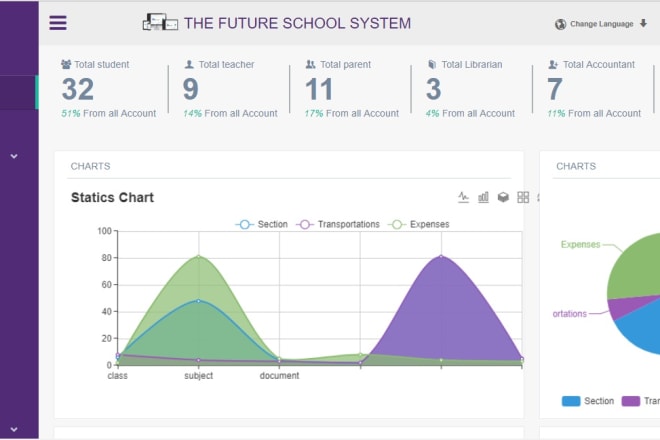Click the '14% From all Account' text

230,113
